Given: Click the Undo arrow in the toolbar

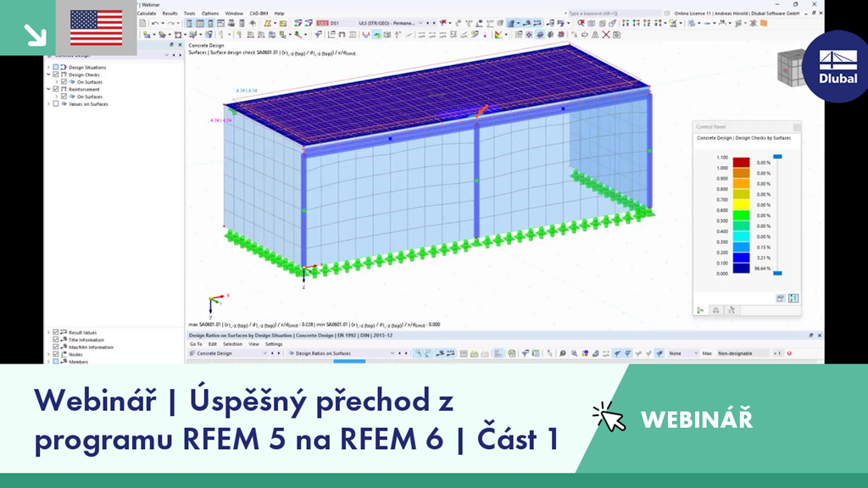Looking at the screenshot, I should pos(155,23).
